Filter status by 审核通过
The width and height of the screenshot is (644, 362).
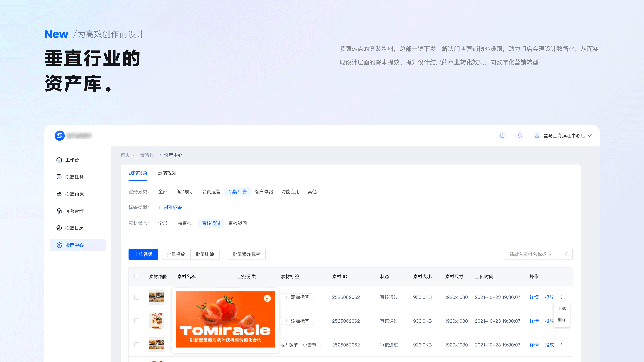coord(211,223)
